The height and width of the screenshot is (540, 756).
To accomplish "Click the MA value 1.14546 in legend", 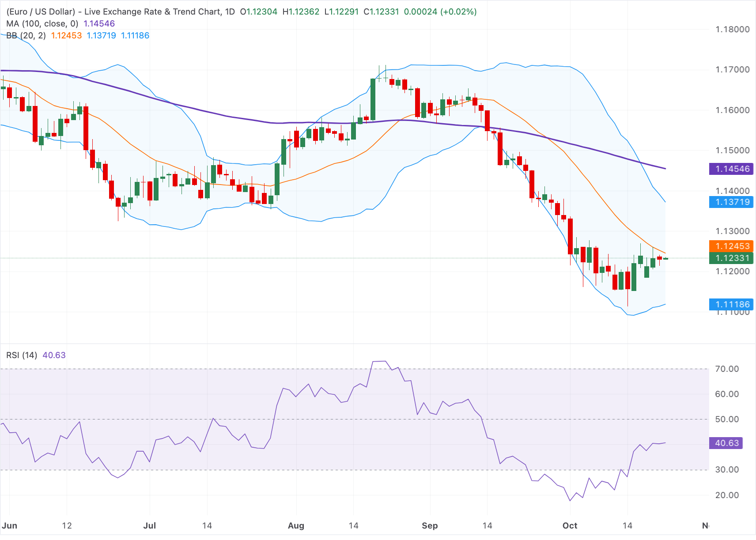I will click(x=99, y=24).
